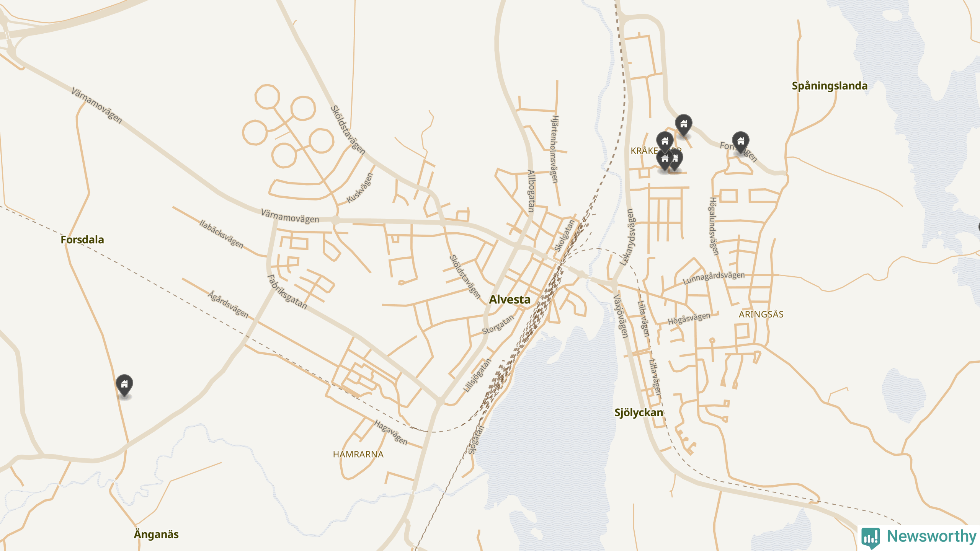Click the HAMRARNA district label
Viewport: 980px width, 551px height.
[x=358, y=454]
